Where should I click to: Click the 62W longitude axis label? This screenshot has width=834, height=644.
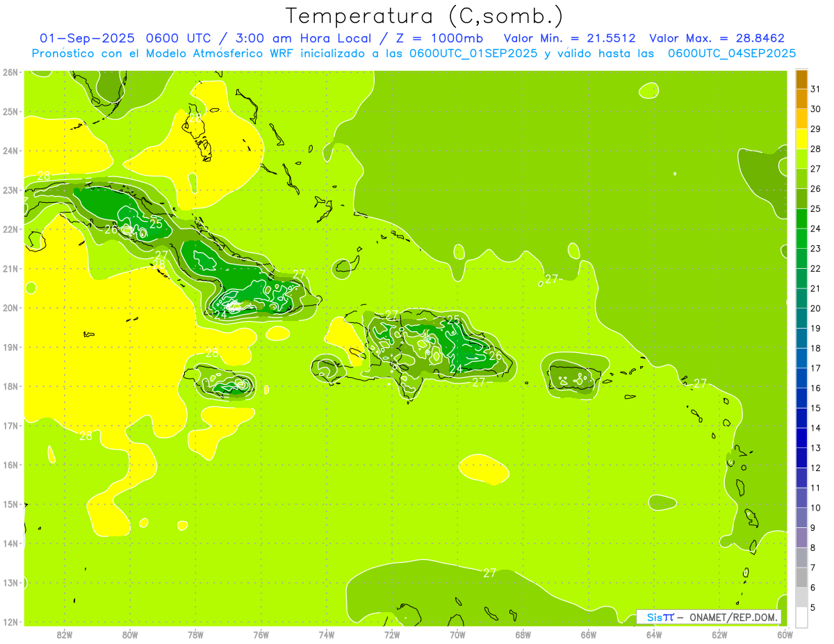[x=719, y=634]
